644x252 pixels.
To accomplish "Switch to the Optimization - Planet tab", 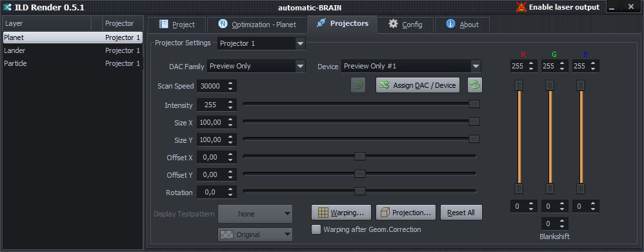I will point(257,25).
